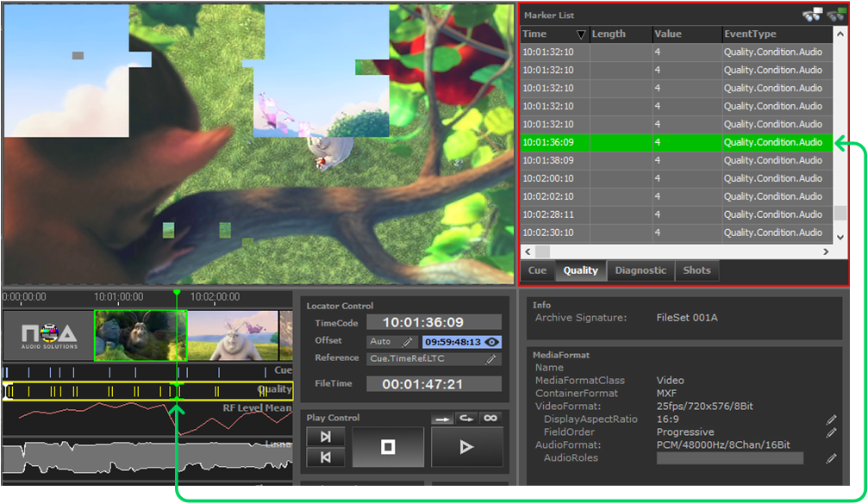
Task: Edit AudioRoles with its pencil icon
Action: 831,458
